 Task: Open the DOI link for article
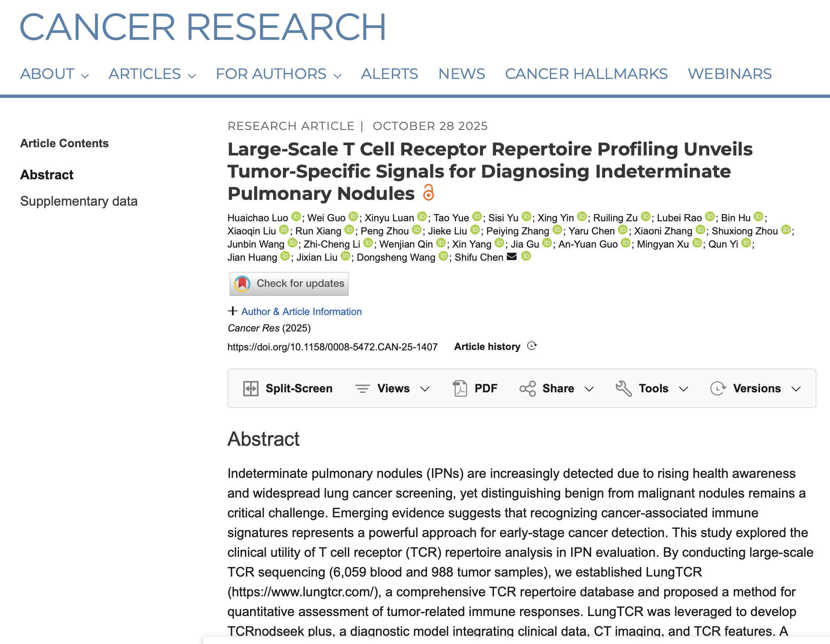(x=332, y=347)
